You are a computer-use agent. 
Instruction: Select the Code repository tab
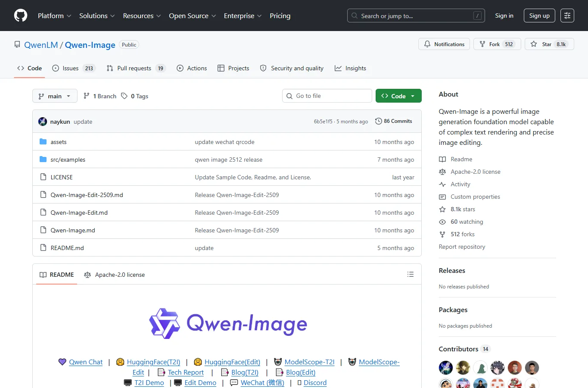click(x=29, y=68)
